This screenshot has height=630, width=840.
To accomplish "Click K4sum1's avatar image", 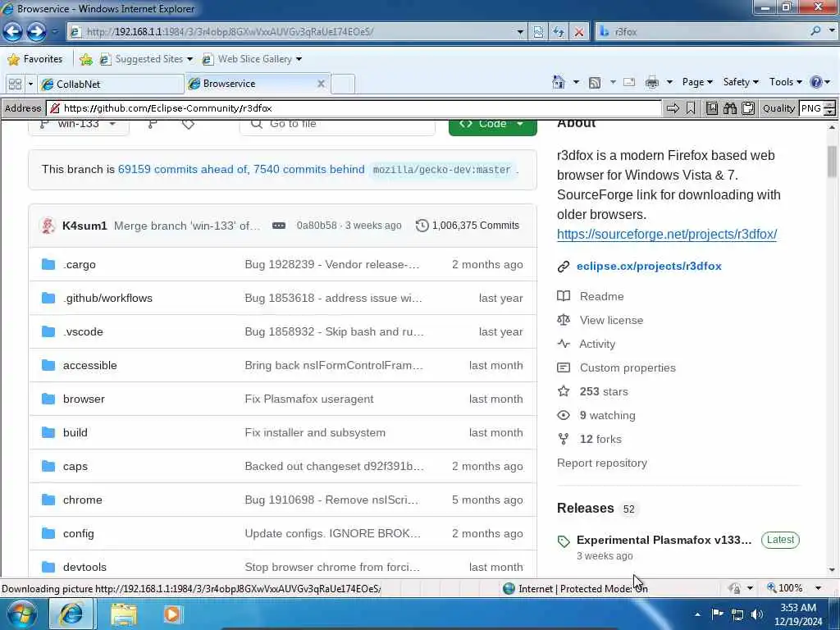I will [x=48, y=226].
